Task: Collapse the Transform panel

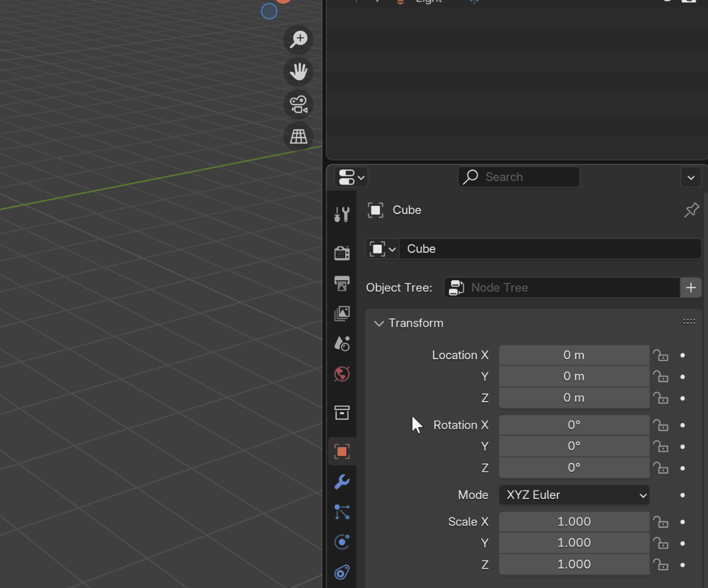Action: tap(379, 323)
